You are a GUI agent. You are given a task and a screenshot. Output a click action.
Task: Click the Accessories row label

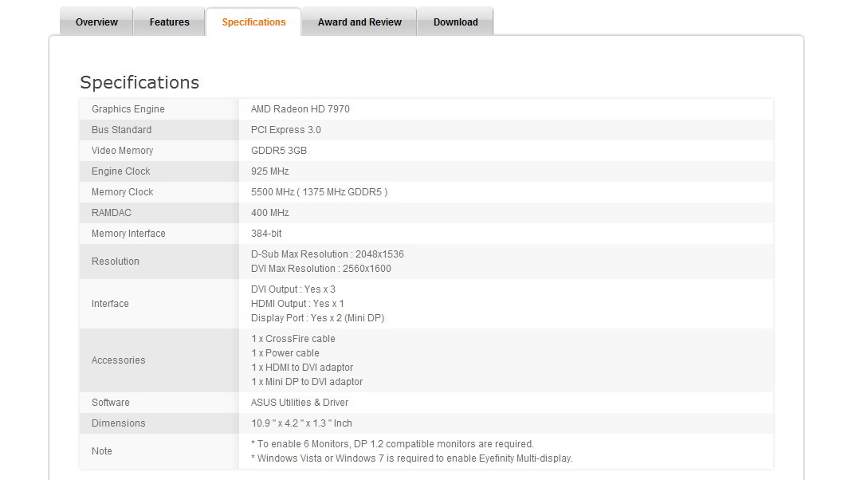click(119, 360)
